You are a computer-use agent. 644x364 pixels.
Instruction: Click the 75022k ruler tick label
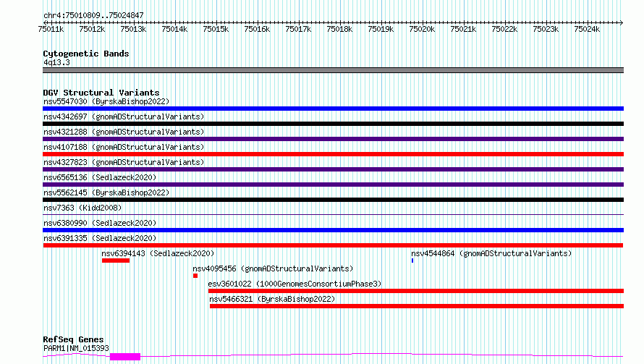pos(504,29)
